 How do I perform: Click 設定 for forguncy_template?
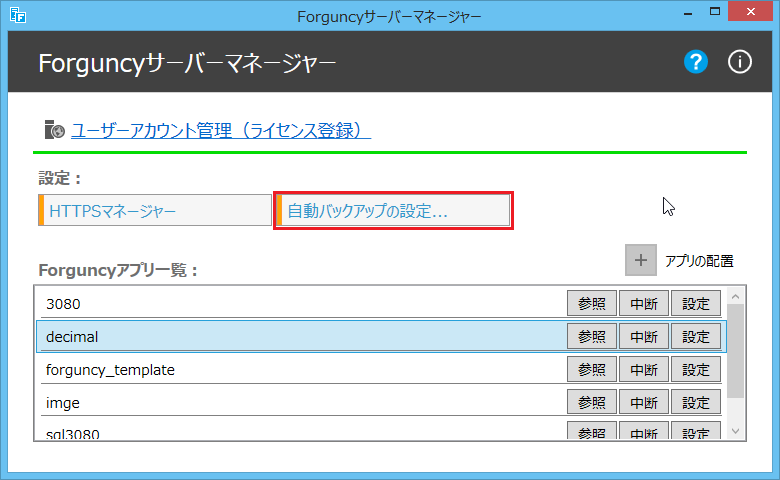point(695,370)
